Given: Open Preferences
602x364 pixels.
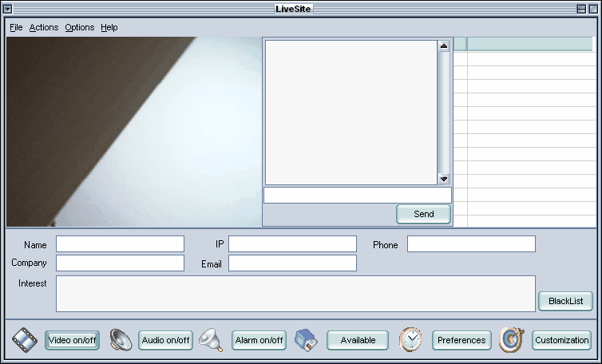Looking at the screenshot, I should pyautogui.click(x=461, y=340).
